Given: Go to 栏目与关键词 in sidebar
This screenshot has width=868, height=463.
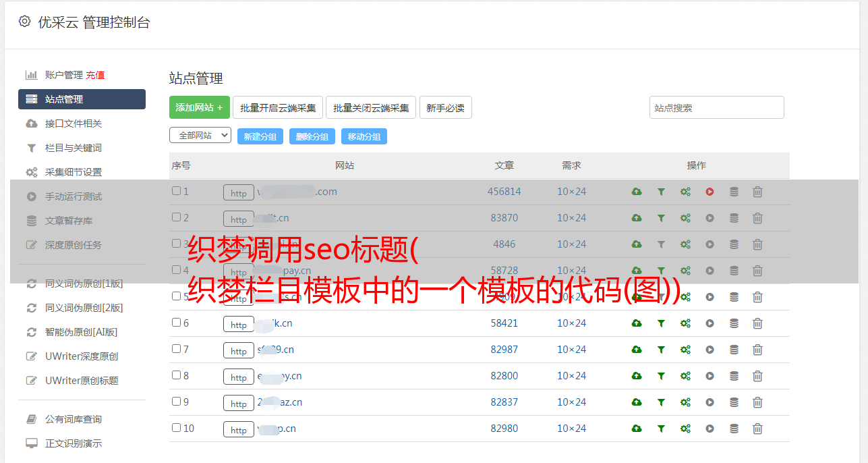Looking at the screenshot, I should (x=74, y=148).
